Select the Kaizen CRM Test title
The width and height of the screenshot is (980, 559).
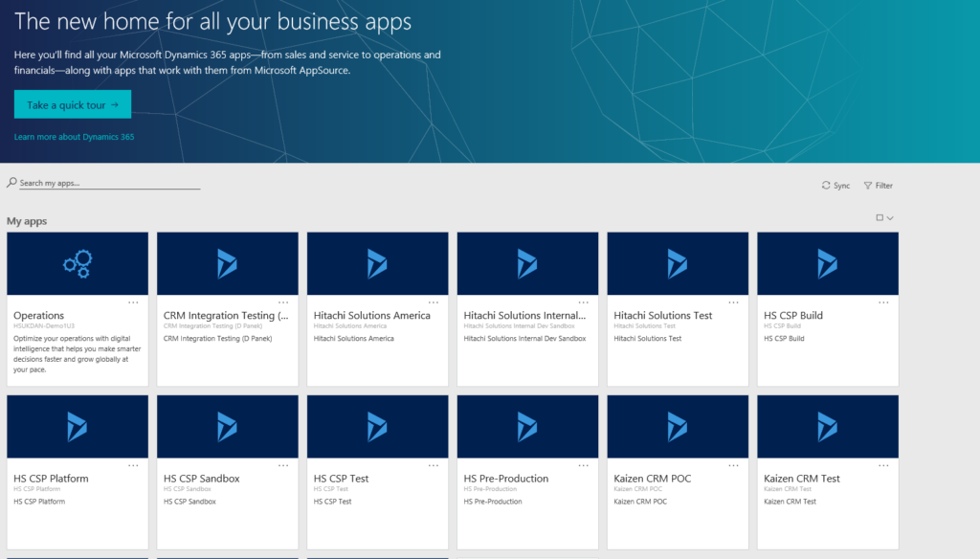pyautogui.click(x=802, y=479)
